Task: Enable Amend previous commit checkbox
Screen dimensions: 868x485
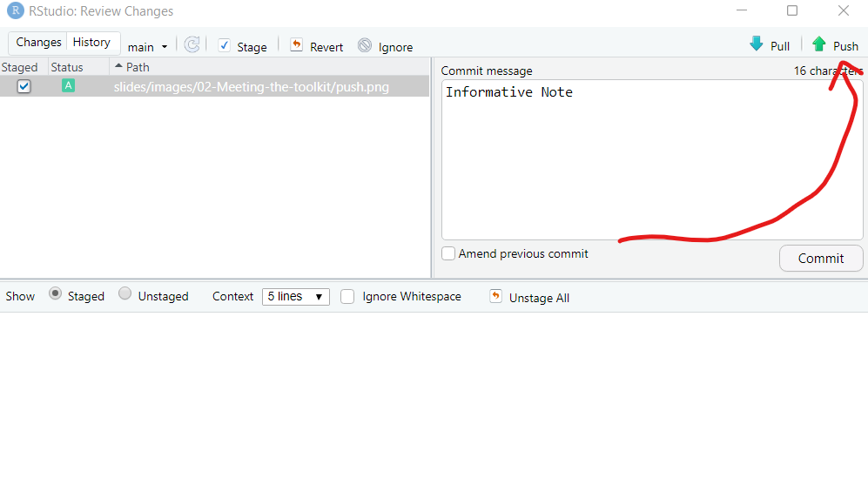Action: click(448, 253)
